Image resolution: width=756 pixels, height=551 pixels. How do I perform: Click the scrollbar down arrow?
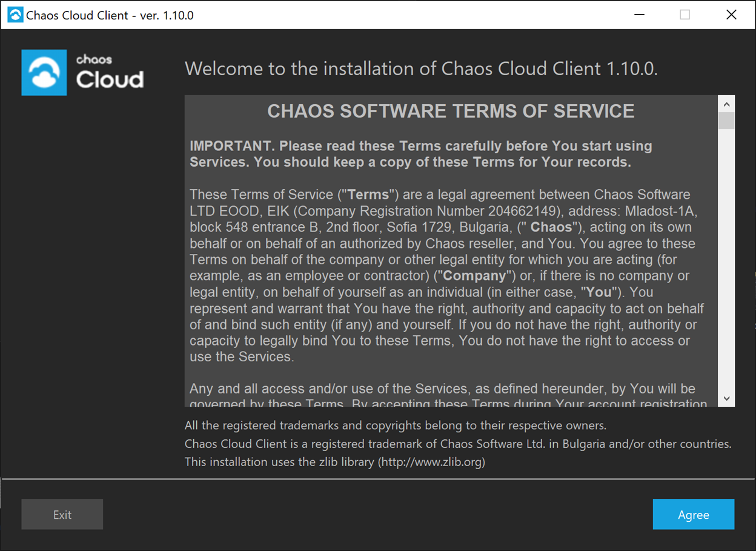726,398
